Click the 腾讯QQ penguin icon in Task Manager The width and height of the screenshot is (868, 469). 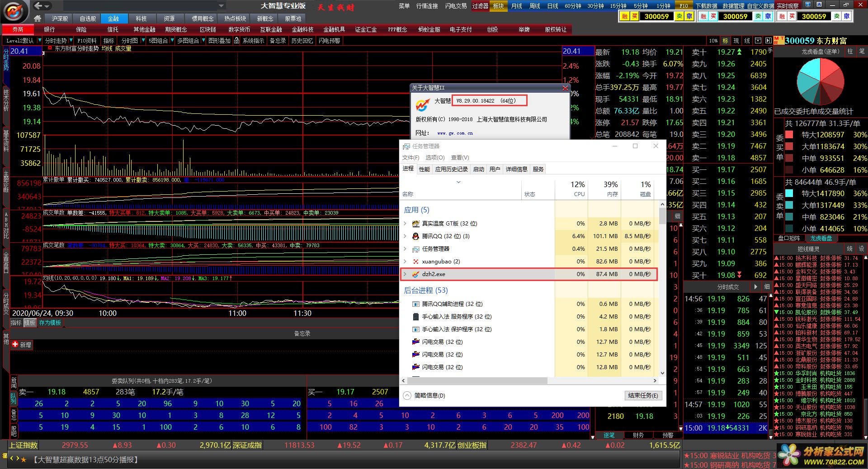pos(415,236)
